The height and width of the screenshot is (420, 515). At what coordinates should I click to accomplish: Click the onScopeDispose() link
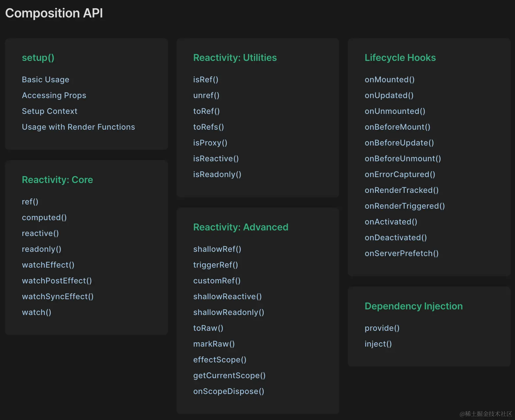(229, 391)
